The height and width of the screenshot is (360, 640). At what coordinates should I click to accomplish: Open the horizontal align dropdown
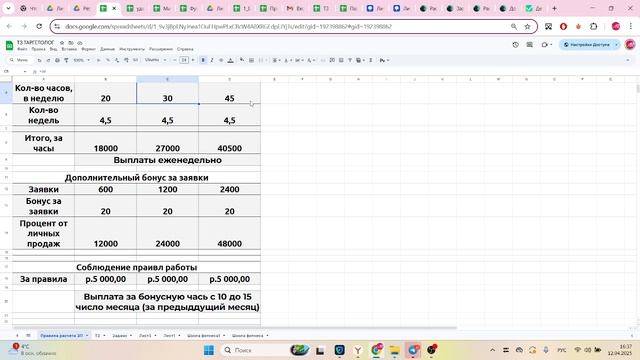(x=276, y=60)
